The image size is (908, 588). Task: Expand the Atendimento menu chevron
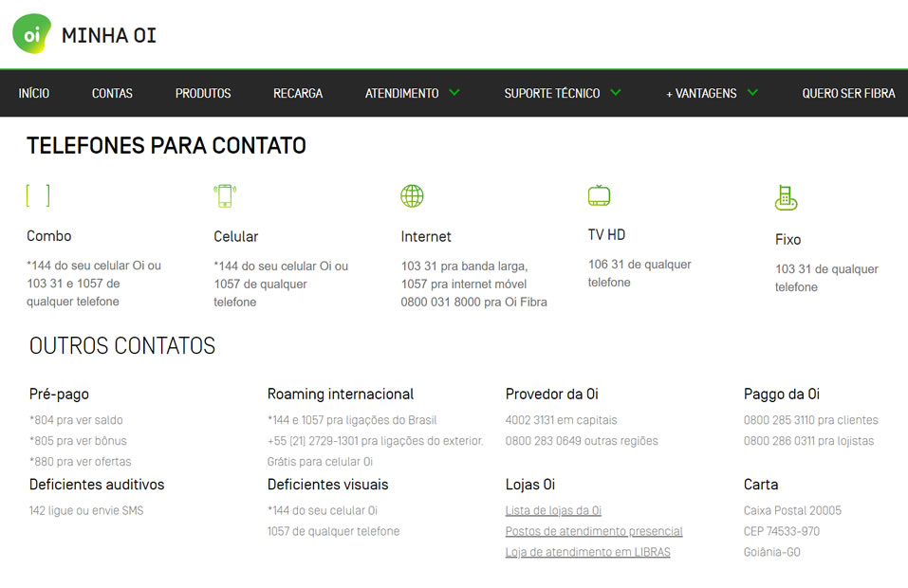click(454, 93)
